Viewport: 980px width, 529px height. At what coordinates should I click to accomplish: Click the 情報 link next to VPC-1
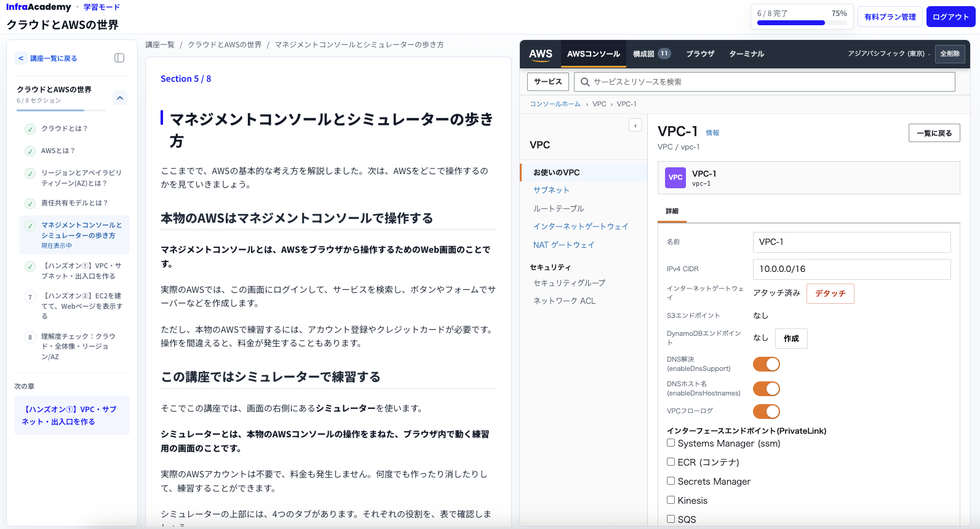pos(712,133)
